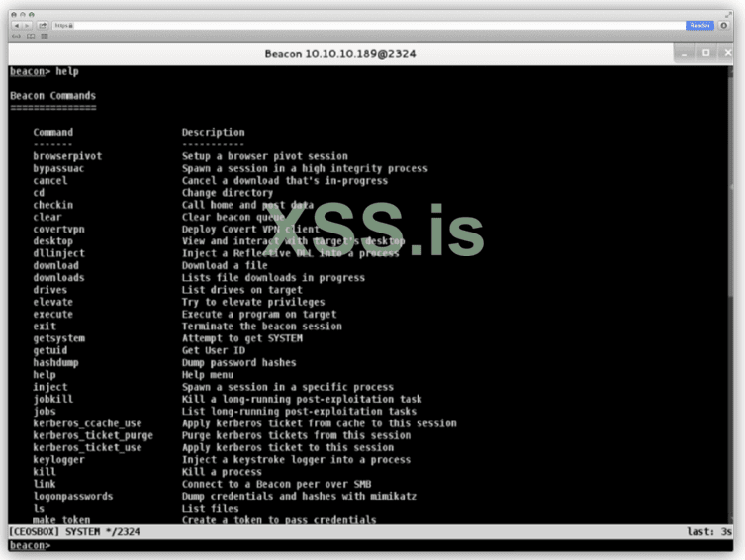
Task: Click the 'kerberos_ticket_use' command text
Action: coord(87,447)
